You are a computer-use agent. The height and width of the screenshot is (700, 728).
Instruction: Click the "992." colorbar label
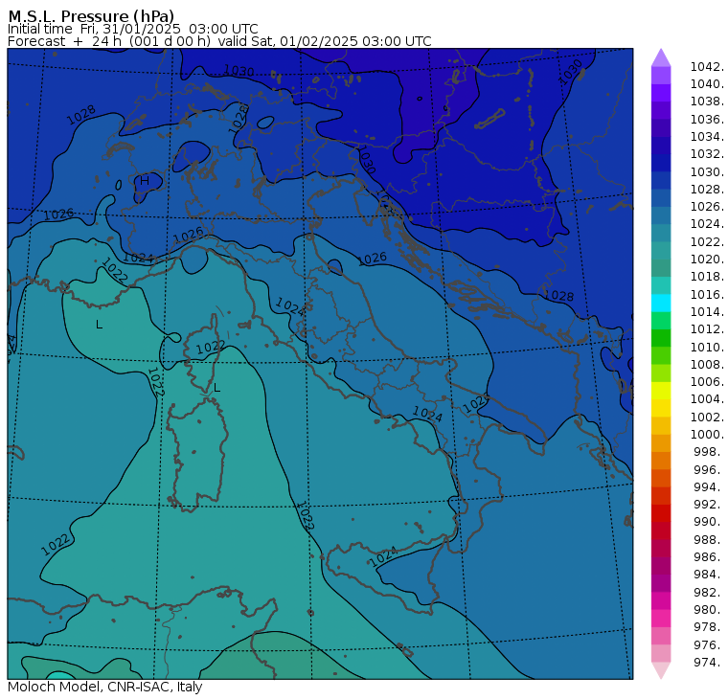(x=709, y=504)
